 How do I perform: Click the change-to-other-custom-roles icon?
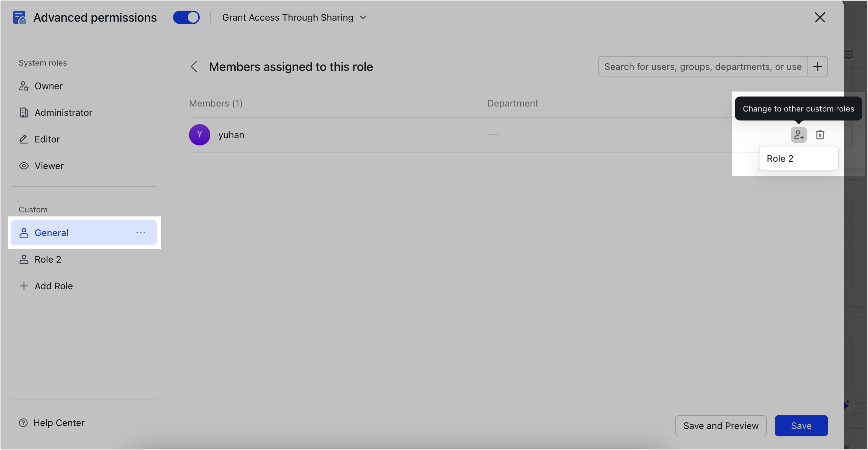798,134
